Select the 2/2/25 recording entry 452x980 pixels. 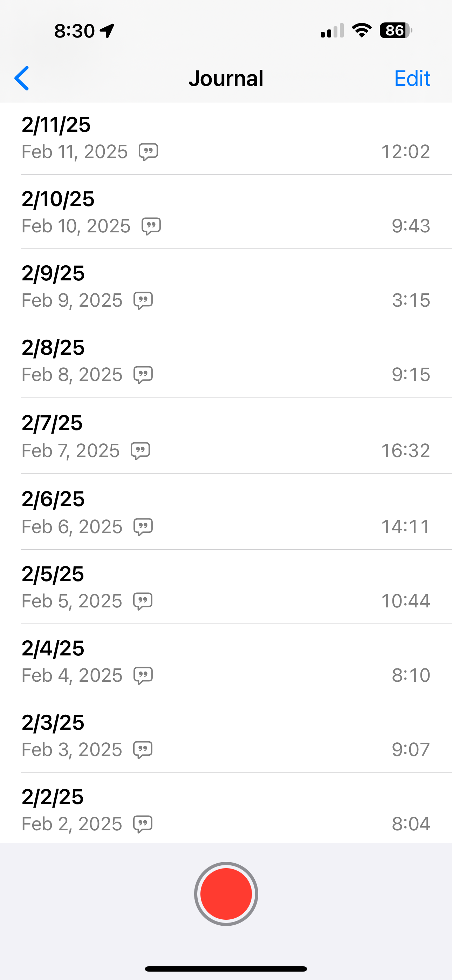coord(53,797)
